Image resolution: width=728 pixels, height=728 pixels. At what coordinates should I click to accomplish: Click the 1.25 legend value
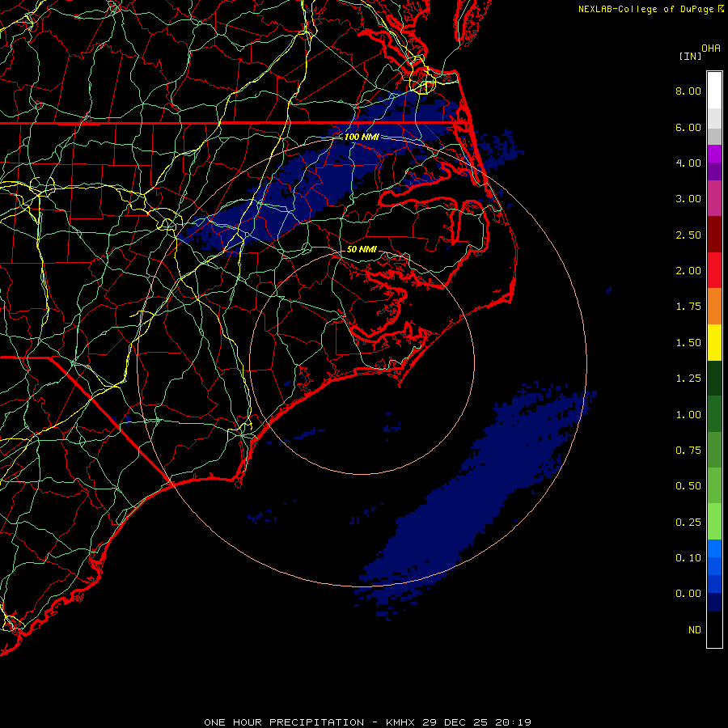688,379
